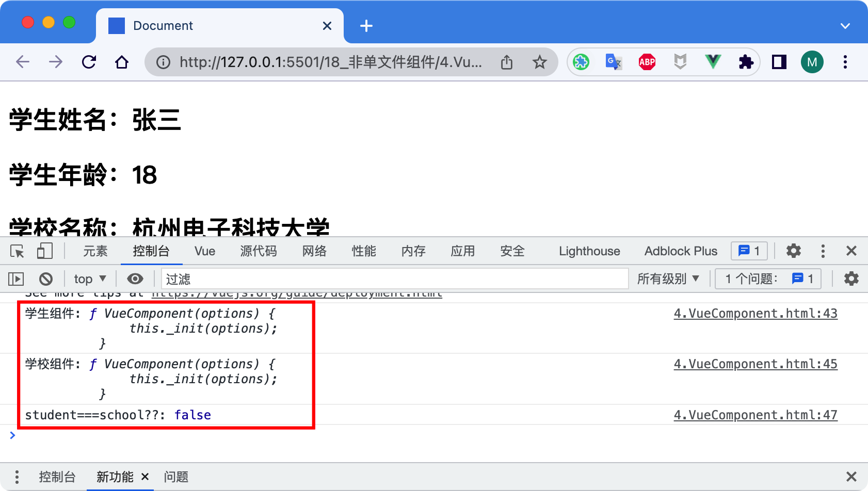Bookmark this page with the star
868x491 pixels.
[x=540, y=62]
